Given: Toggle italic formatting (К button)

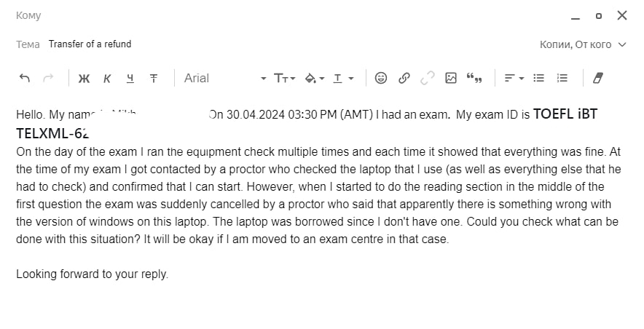Looking at the screenshot, I should click(107, 79).
